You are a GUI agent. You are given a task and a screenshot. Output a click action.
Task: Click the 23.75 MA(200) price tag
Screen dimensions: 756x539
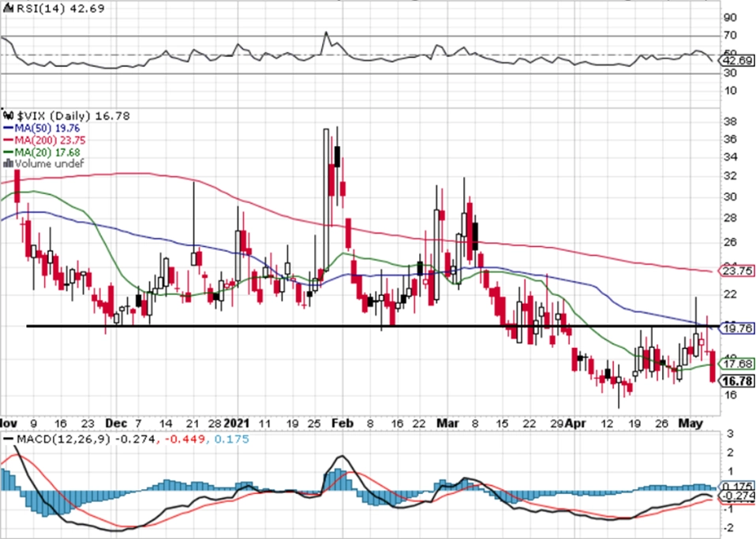(737, 271)
